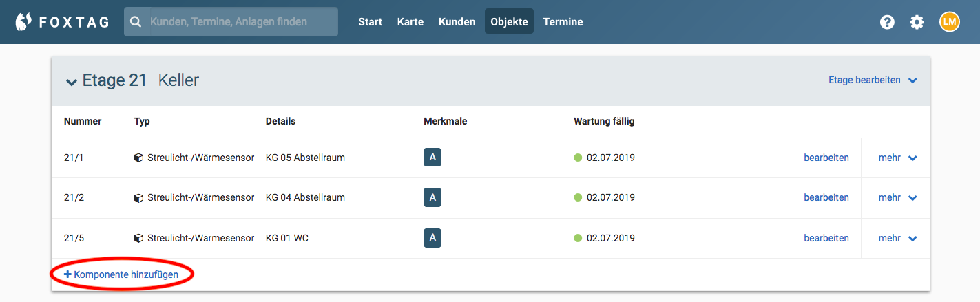Expand the mehr menu for row 21/5
980x302 pixels.
tap(897, 239)
